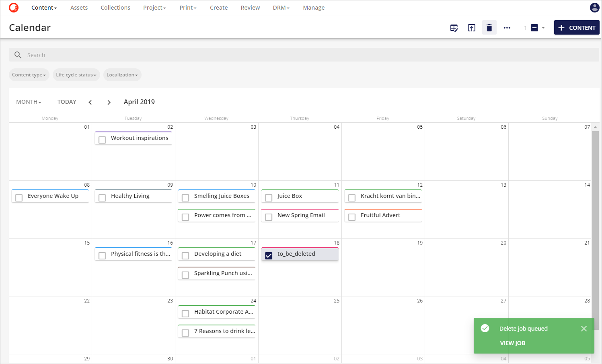
Task: Open the DRM menu
Action: 281,8
